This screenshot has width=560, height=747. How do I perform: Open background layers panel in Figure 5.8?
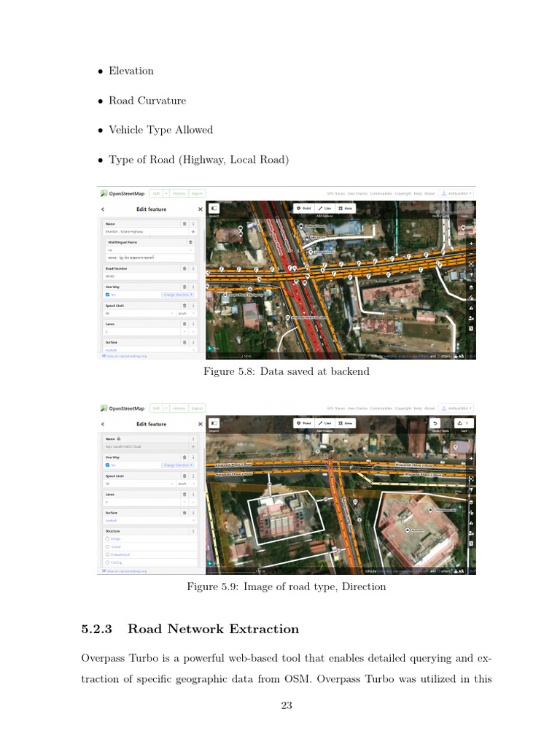pyautogui.click(x=471, y=287)
